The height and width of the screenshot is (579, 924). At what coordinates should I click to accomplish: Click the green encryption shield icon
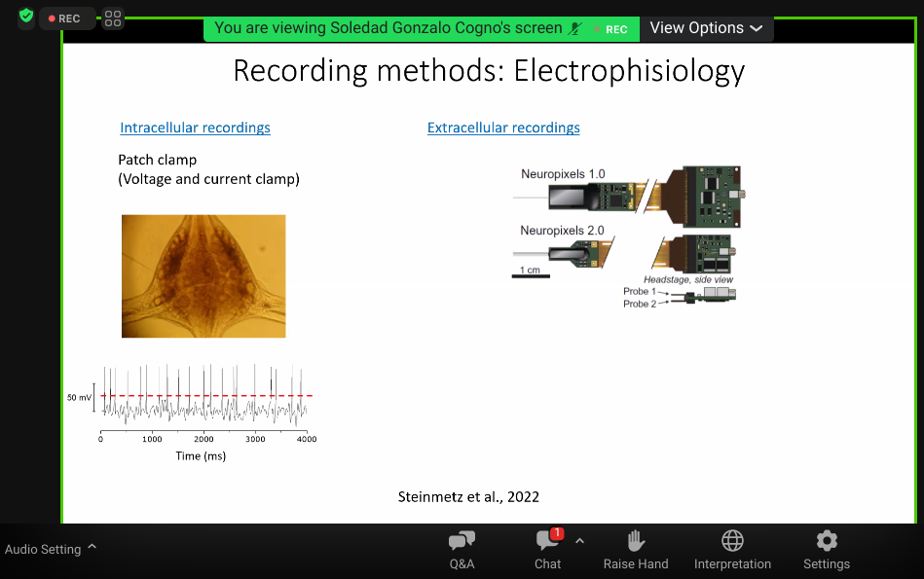(26, 18)
